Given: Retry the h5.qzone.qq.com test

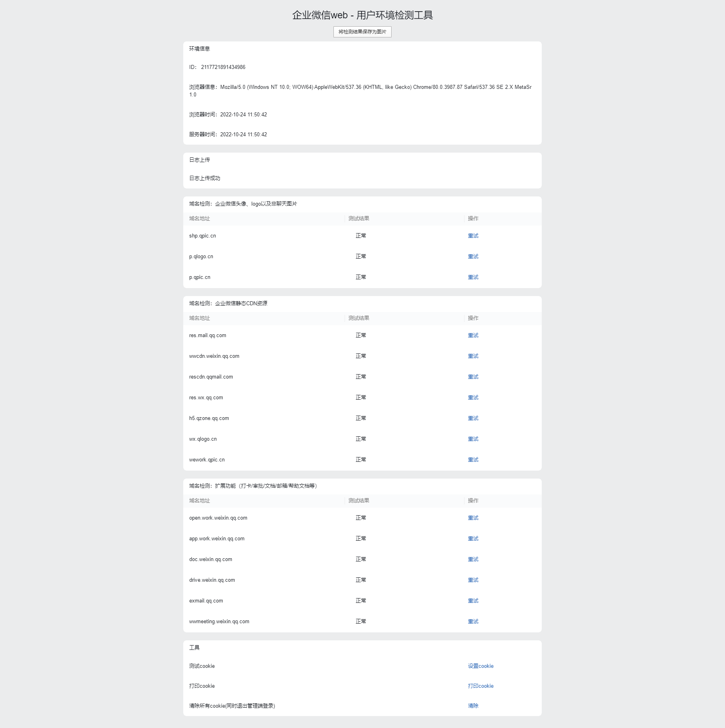Looking at the screenshot, I should pyautogui.click(x=473, y=418).
